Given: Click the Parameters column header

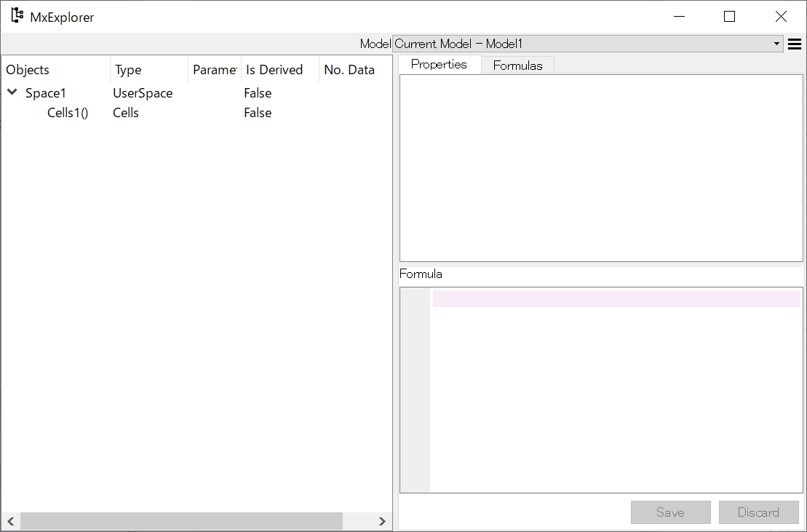Looking at the screenshot, I should coord(215,70).
